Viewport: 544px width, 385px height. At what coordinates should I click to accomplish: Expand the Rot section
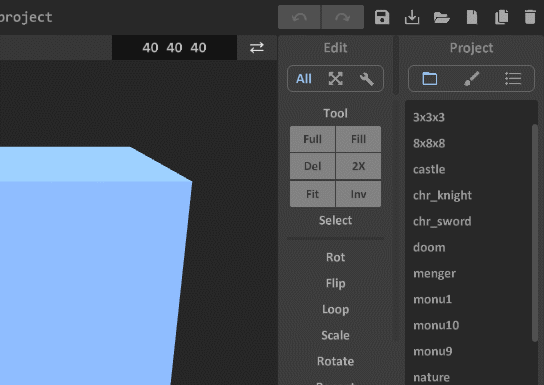pos(335,257)
